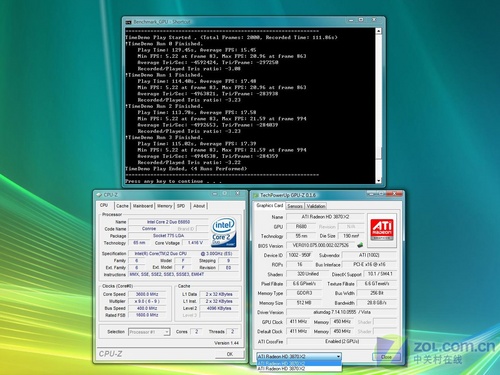Close the CPU-Z window with title X
Viewport: 500px width, 375px height.
point(238,193)
